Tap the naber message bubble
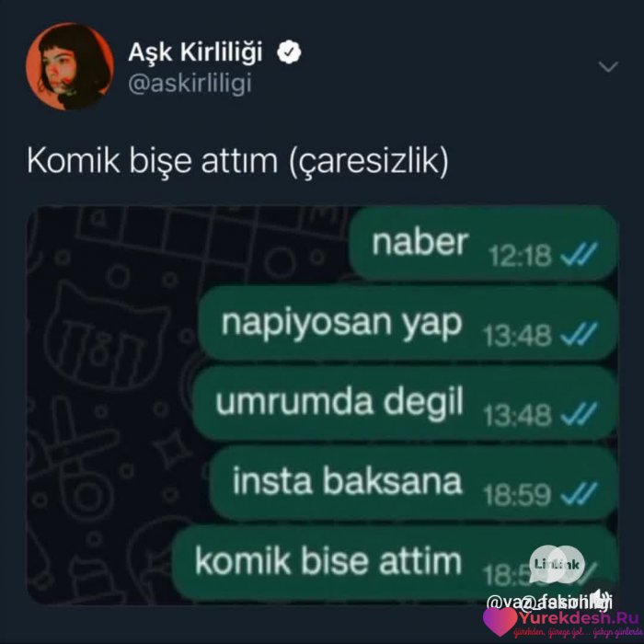The width and height of the screenshot is (644, 644). pyautogui.click(x=483, y=244)
